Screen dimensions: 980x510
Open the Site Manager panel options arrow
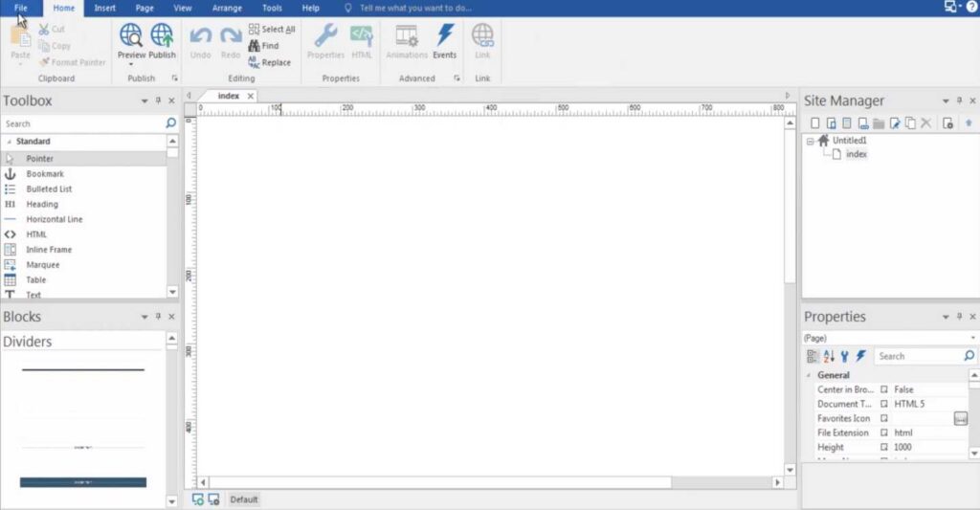(x=946, y=100)
